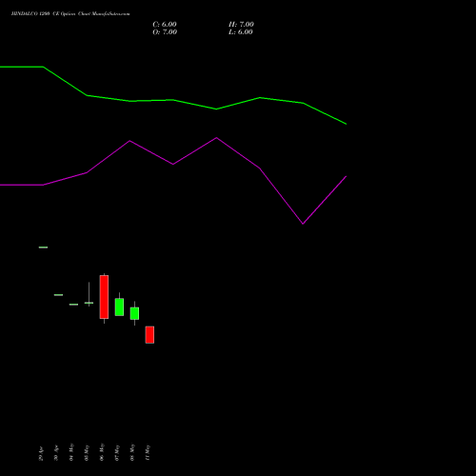Select the green candle above 08 May

(x=134, y=313)
